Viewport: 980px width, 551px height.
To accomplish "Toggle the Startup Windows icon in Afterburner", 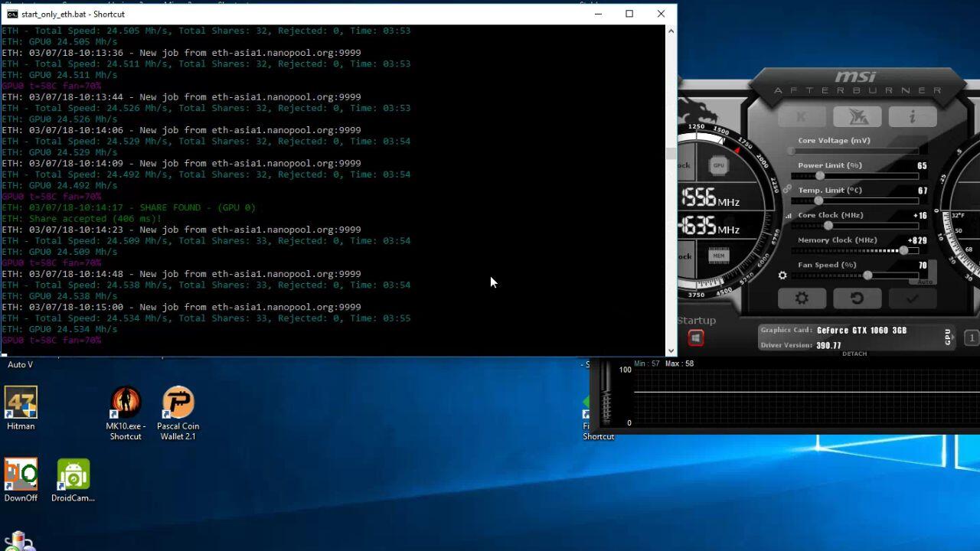I will pyautogui.click(x=695, y=337).
